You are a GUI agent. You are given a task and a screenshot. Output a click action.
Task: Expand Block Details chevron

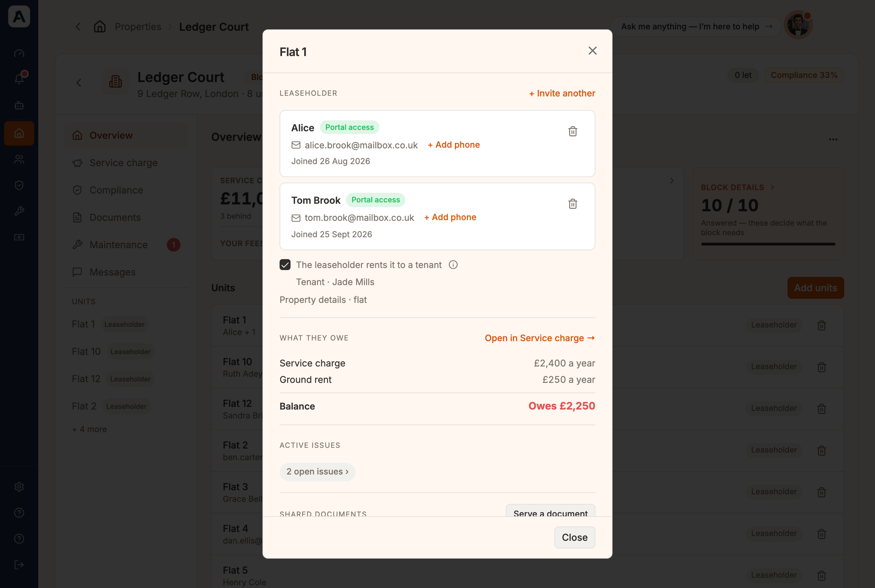click(x=772, y=187)
